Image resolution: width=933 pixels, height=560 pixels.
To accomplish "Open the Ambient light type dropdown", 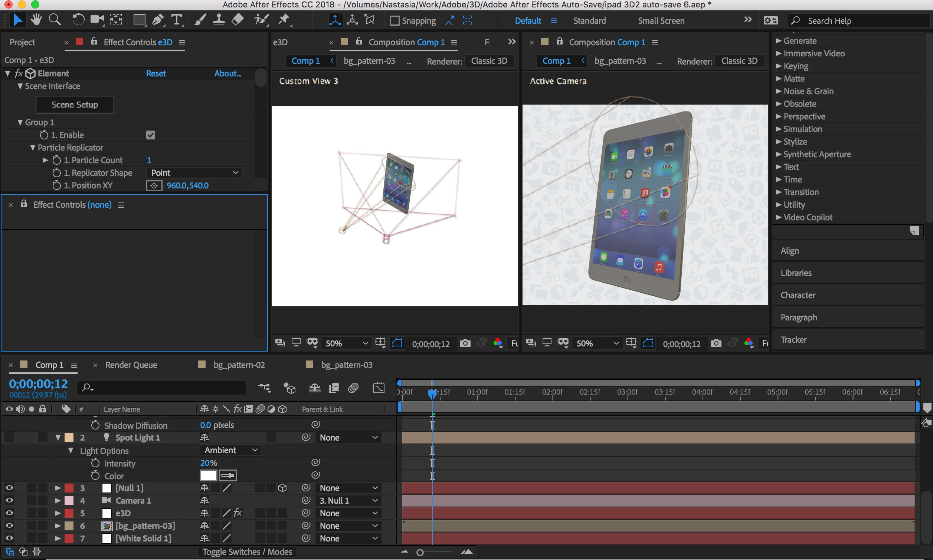I will [230, 450].
